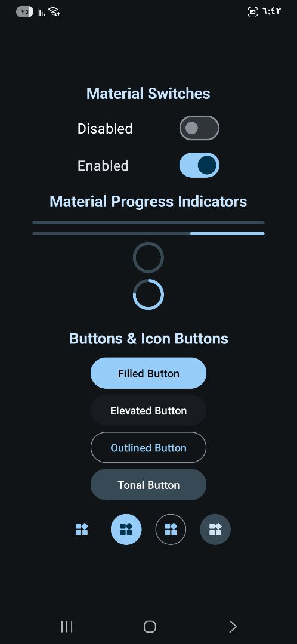Image resolution: width=297 pixels, height=644 pixels.
Task: Turn off the Enabled material switch
Action: tap(199, 166)
